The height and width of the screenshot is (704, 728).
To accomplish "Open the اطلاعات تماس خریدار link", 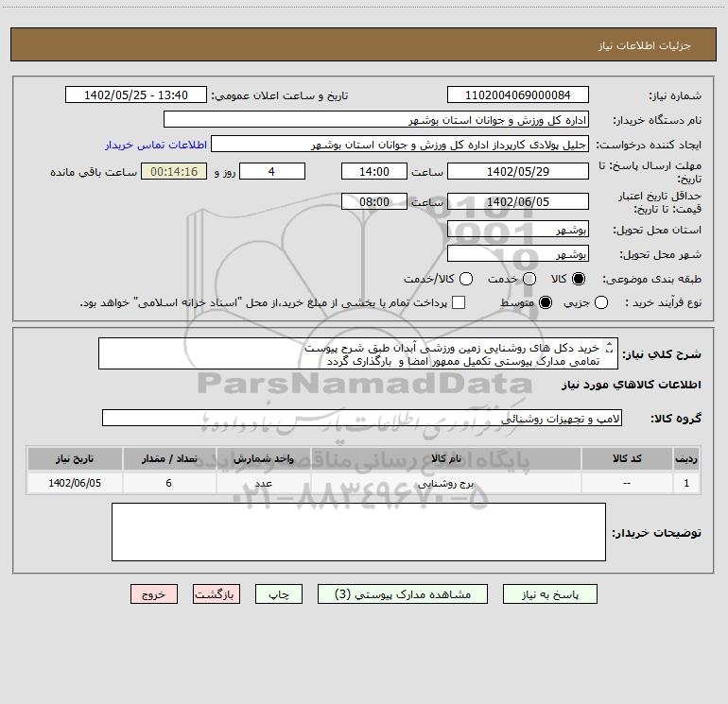I will click(x=156, y=145).
